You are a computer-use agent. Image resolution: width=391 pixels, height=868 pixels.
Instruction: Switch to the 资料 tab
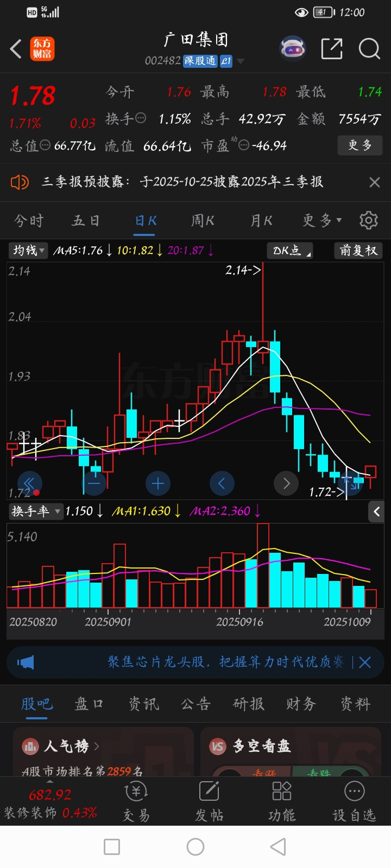click(x=355, y=704)
